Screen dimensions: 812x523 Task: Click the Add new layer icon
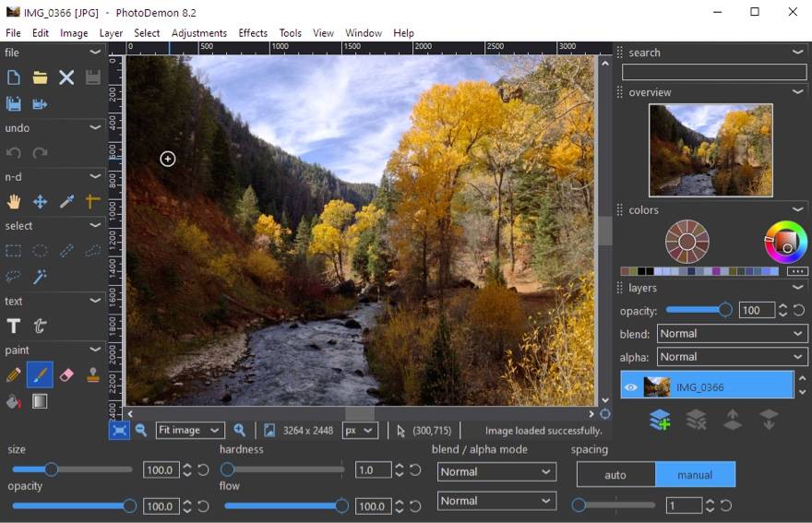(660, 420)
